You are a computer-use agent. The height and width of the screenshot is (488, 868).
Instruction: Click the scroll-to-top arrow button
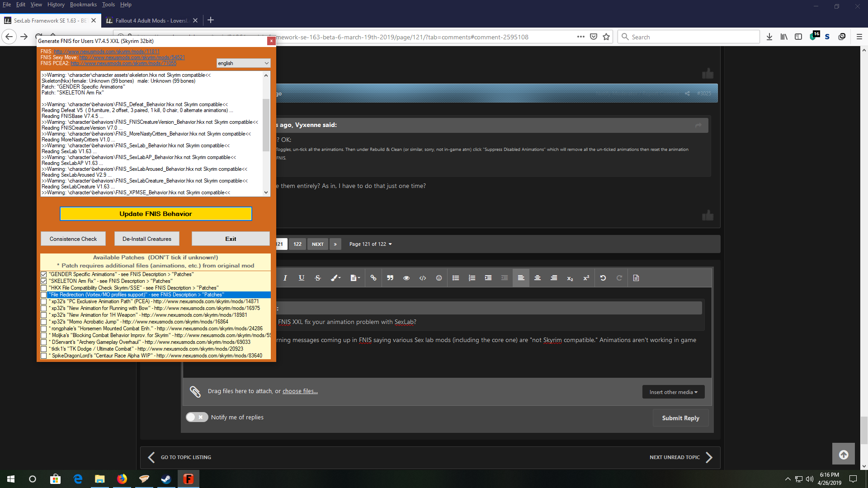point(844,455)
